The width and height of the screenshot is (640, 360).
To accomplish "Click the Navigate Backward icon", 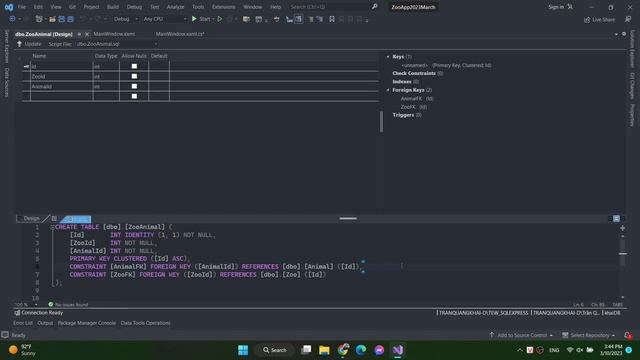I will (x=12, y=19).
